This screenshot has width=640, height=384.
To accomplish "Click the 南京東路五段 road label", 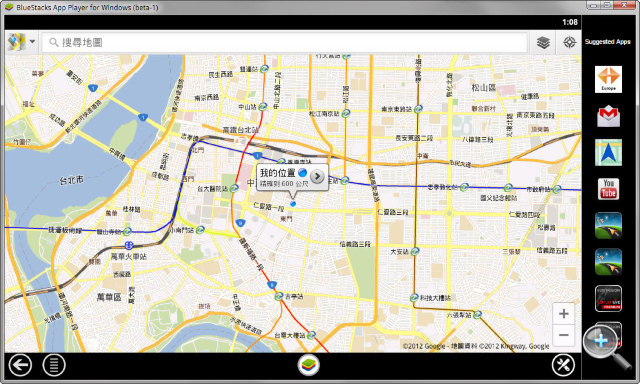I will (536, 115).
